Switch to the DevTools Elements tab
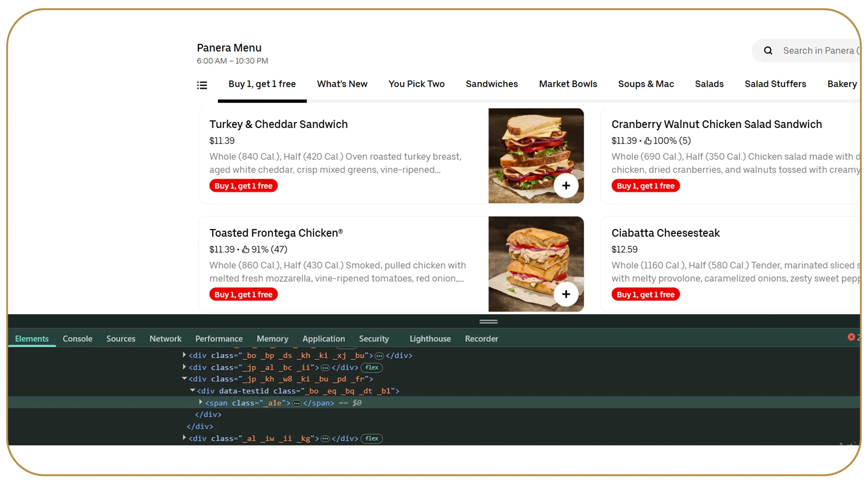Image resolution: width=868 pixels, height=484 pixels. [x=32, y=338]
